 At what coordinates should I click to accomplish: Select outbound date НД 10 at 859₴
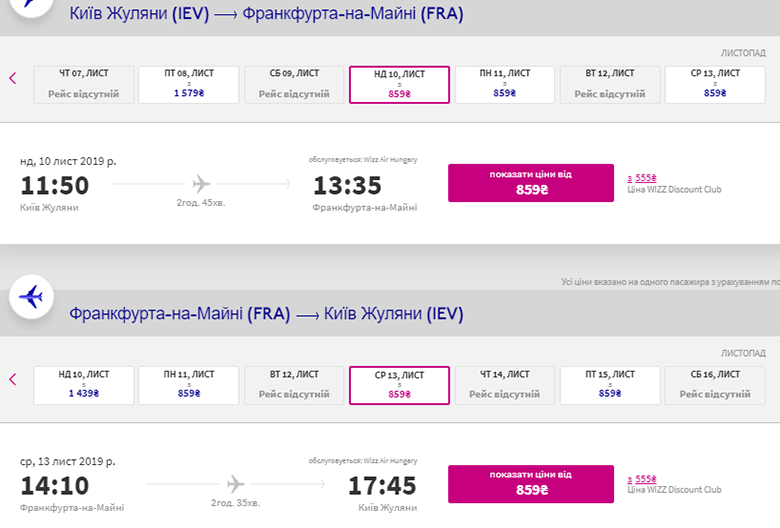[x=399, y=84]
